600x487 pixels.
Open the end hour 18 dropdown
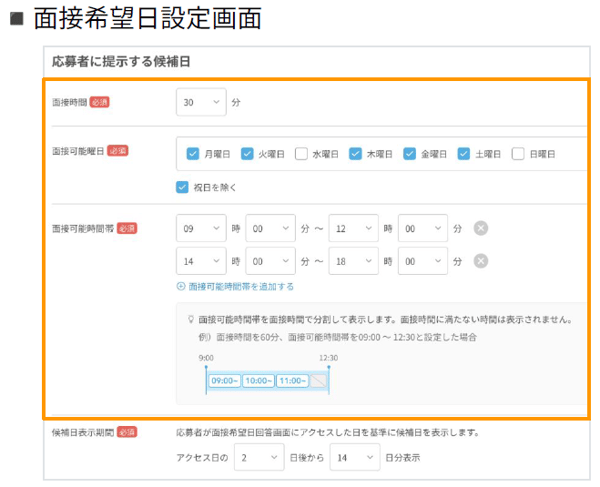(354, 261)
